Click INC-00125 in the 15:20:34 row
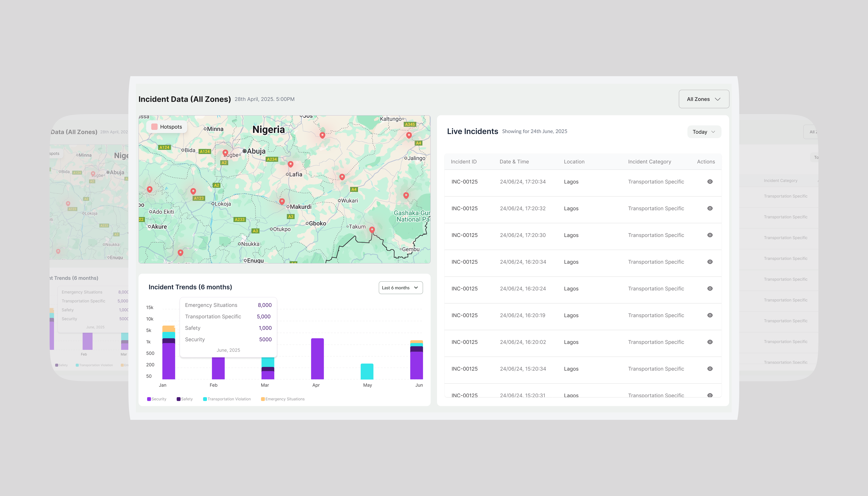The width and height of the screenshot is (868, 496). (464, 369)
